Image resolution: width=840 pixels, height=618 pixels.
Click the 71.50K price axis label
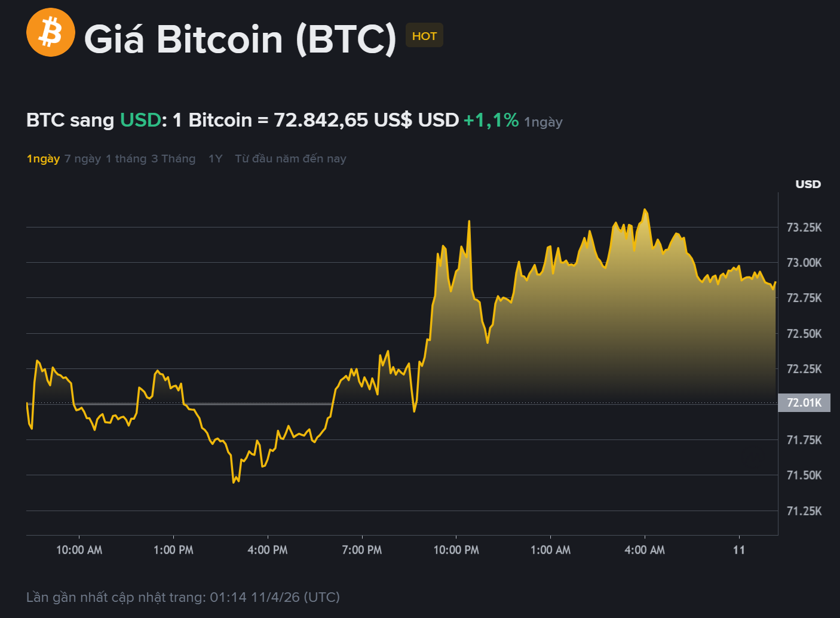pyautogui.click(x=804, y=475)
